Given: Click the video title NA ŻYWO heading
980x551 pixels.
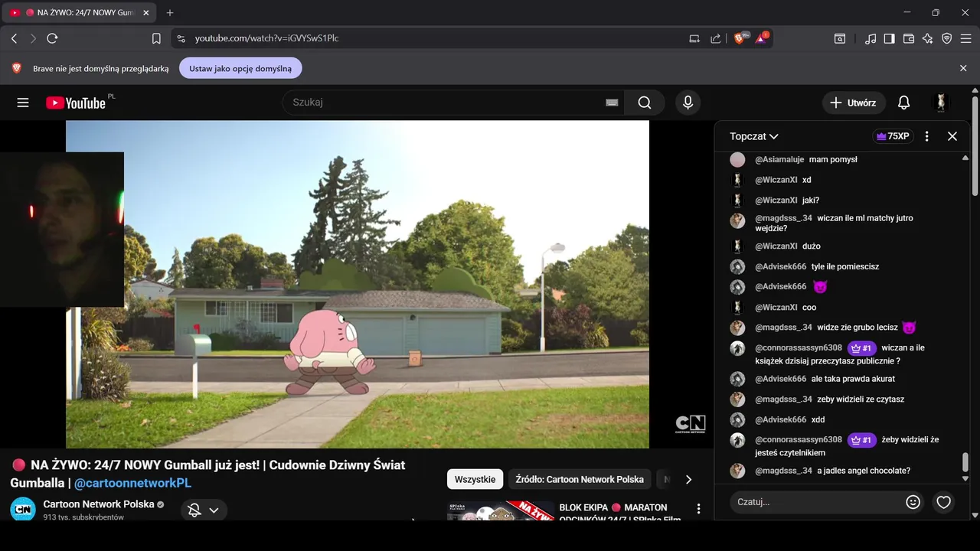Looking at the screenshot, I should point(207,474).
